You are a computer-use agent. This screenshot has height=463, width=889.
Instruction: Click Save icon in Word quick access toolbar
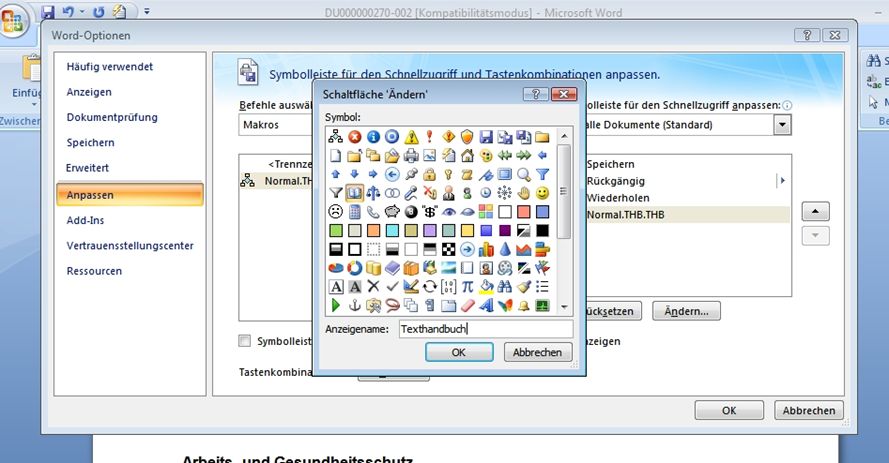pos(48,11)
